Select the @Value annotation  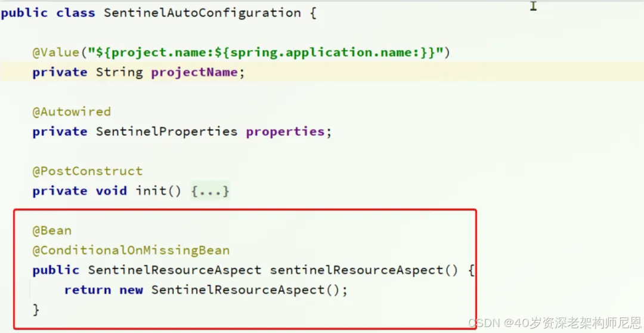[x=56, y=53]
